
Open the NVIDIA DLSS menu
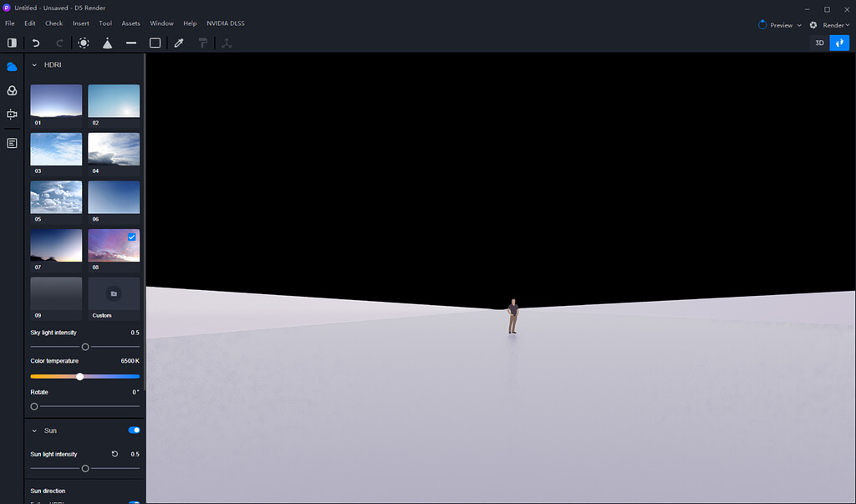click(225, 23)
